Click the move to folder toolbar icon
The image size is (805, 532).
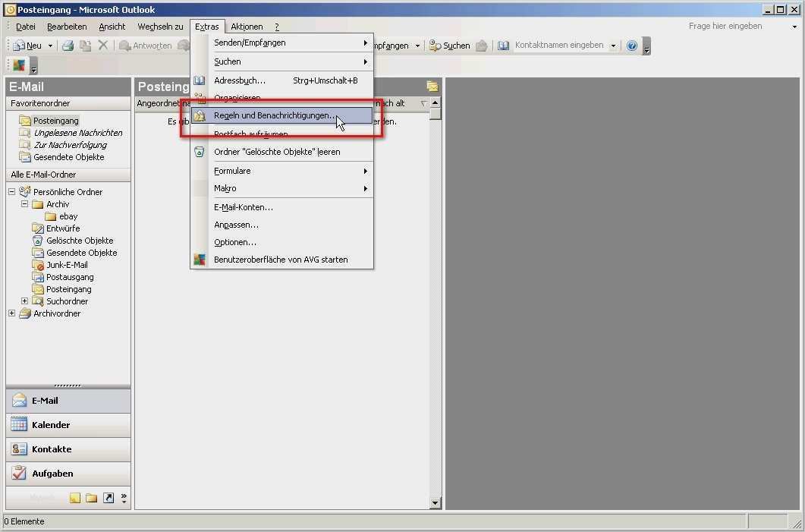point(85,46)
